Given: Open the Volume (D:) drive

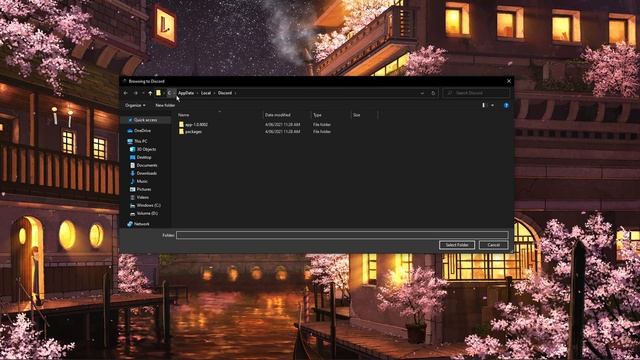Looking at the screenshot, I should [147, 213].
